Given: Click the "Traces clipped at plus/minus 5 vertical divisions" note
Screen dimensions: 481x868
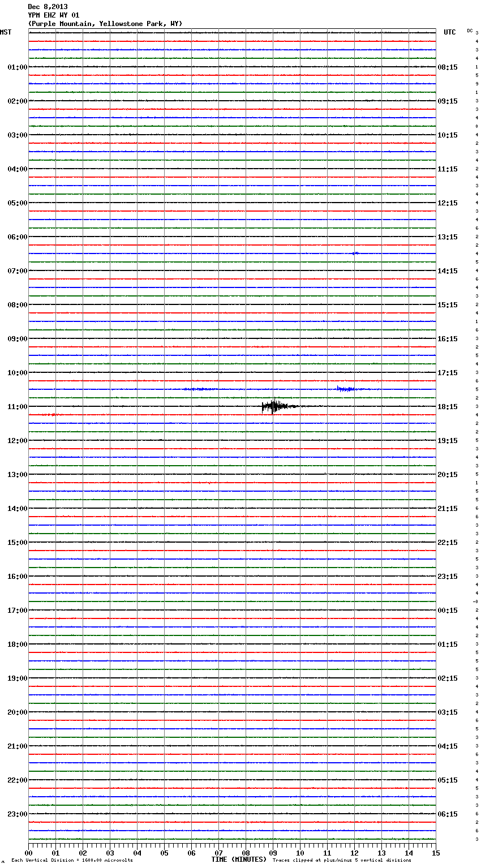Looking at the screenshot, I should (x=342, y=860).
